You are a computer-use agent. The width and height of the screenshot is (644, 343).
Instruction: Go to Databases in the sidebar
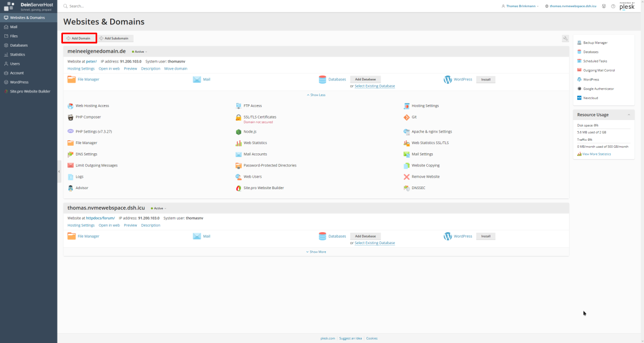18,45
